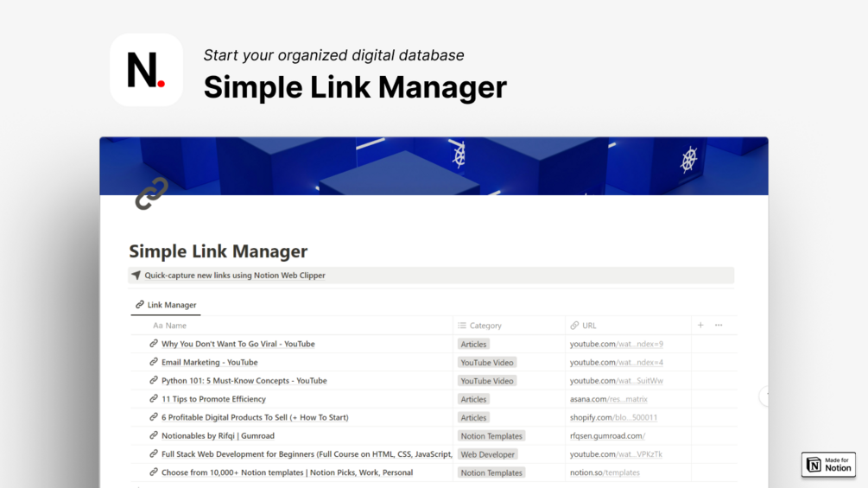Open the shopify.com/blo...500011 link

[613, 417]
